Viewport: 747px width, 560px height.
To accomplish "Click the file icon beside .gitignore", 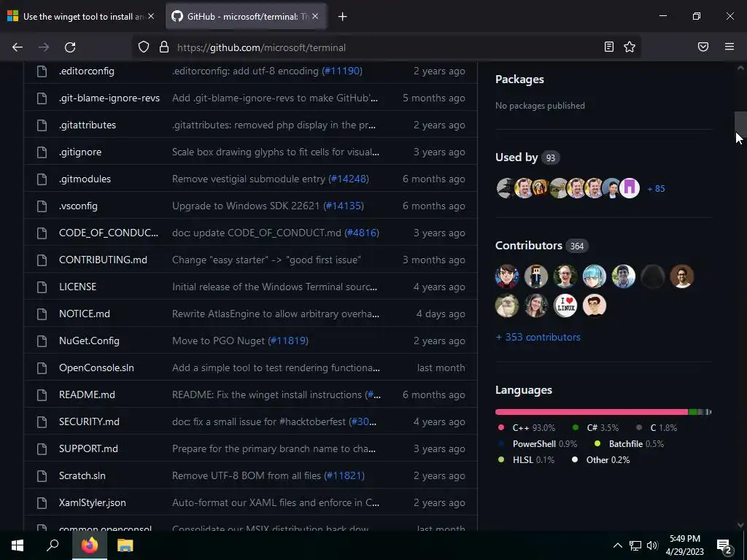I will click(x=42, y=152).
